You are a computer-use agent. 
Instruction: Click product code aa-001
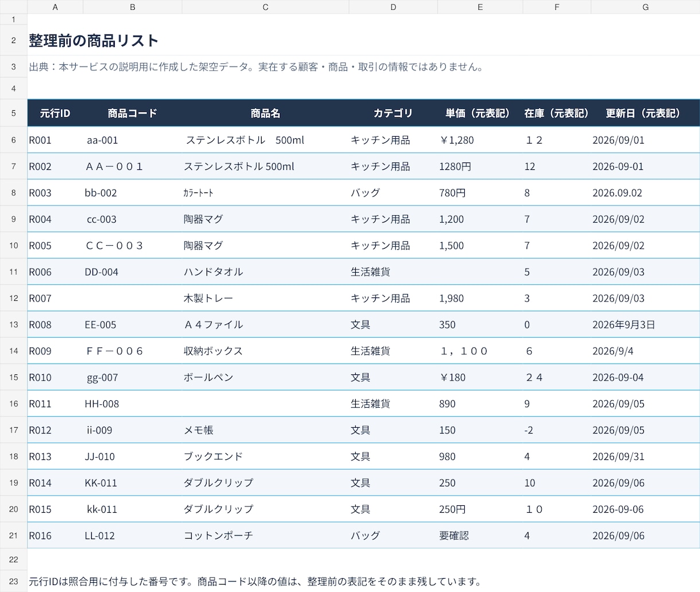[x=133, y=140]
